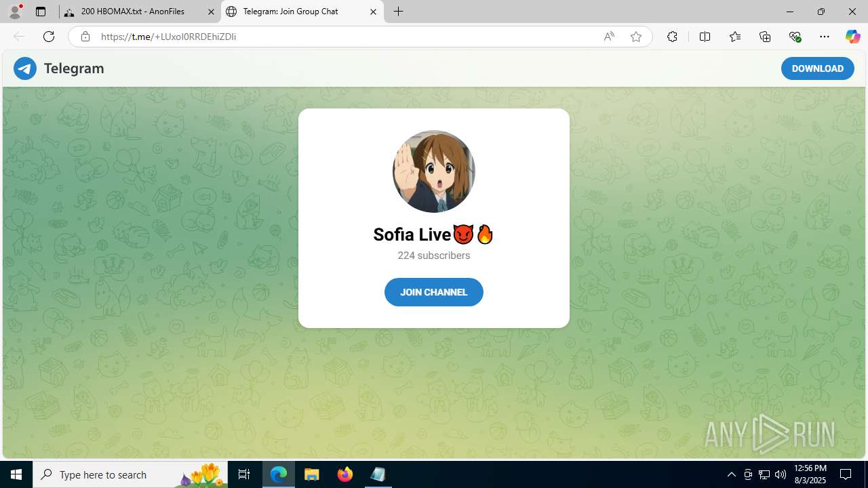
Task: Click the channel avatar image
Action: click(434, 171)
